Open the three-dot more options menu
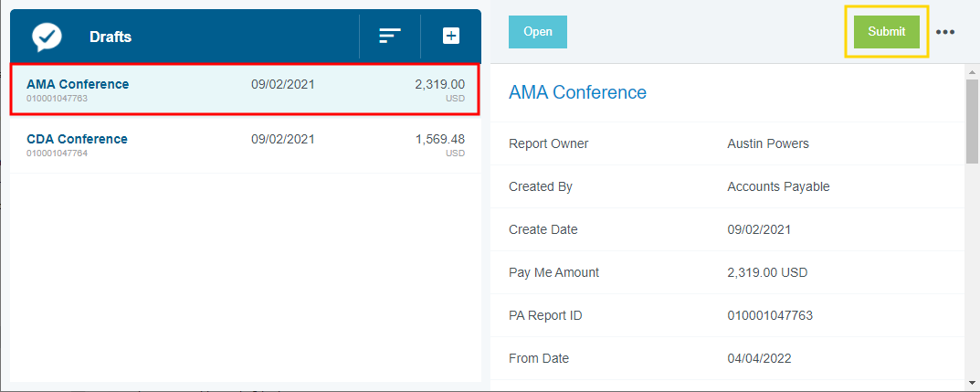The width and height of the screenshot is (980, 392). 945,32
